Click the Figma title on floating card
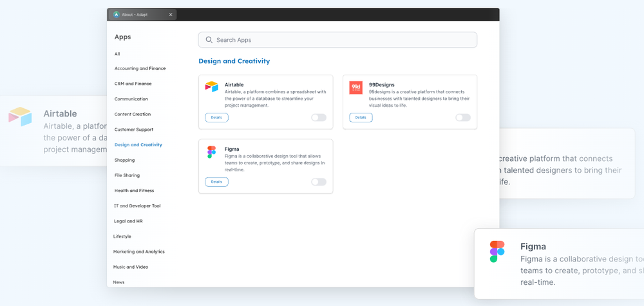Screen dimensions: 644x306 pyautogui.click(x=533, y=247)
